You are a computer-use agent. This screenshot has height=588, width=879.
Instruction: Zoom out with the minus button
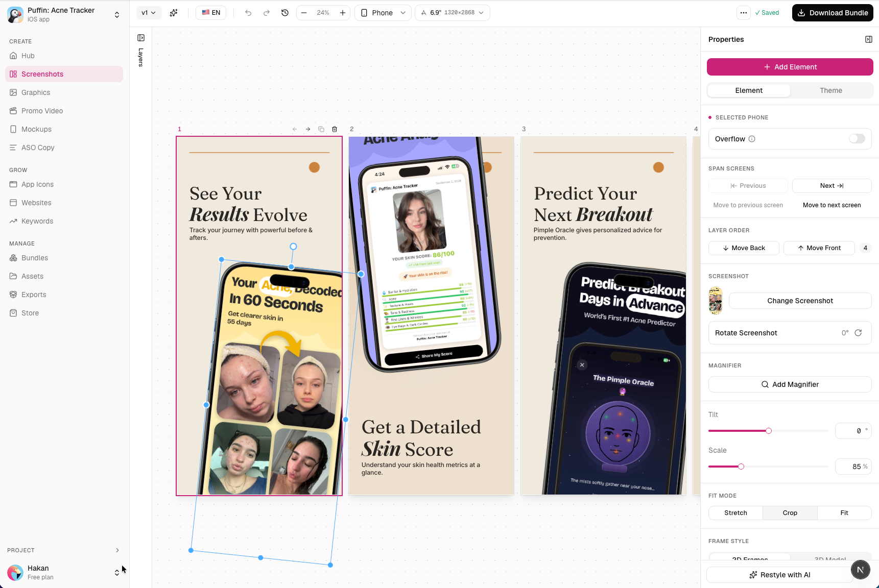coord(304,13)
